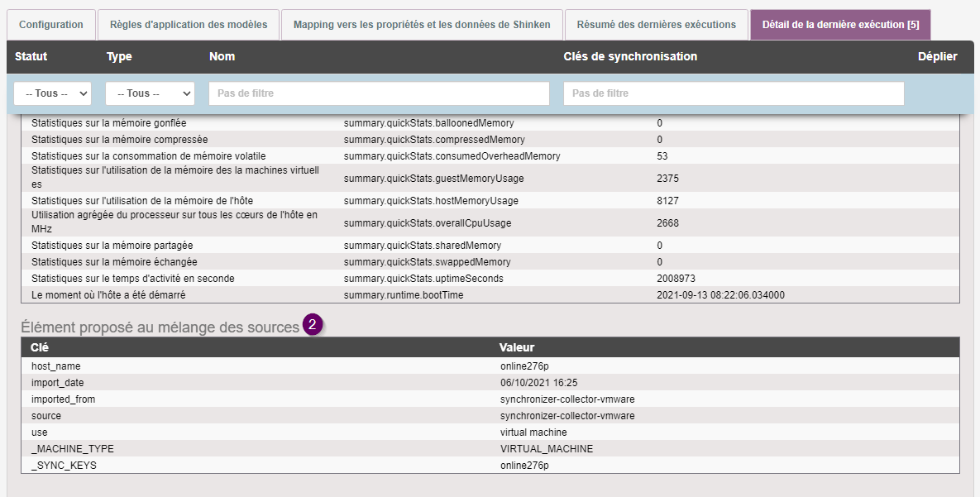
Task: Click the Clés de synchronisation column header
Action: click(x=630, y=57)
